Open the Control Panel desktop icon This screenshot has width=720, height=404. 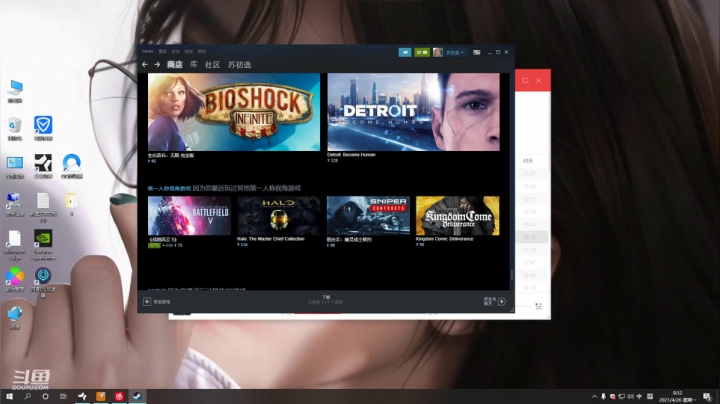[x=15, y=167]
